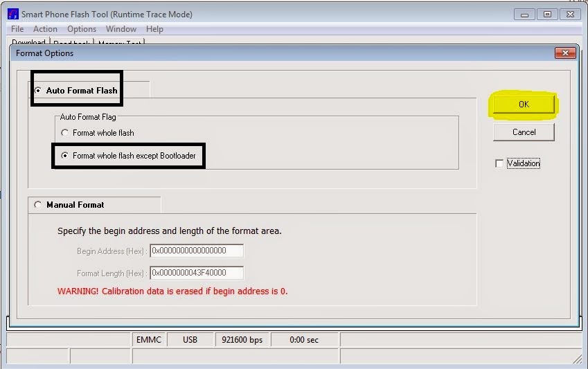
Task: Click the EMMC status bar entry
Action: tap(148, 340)
